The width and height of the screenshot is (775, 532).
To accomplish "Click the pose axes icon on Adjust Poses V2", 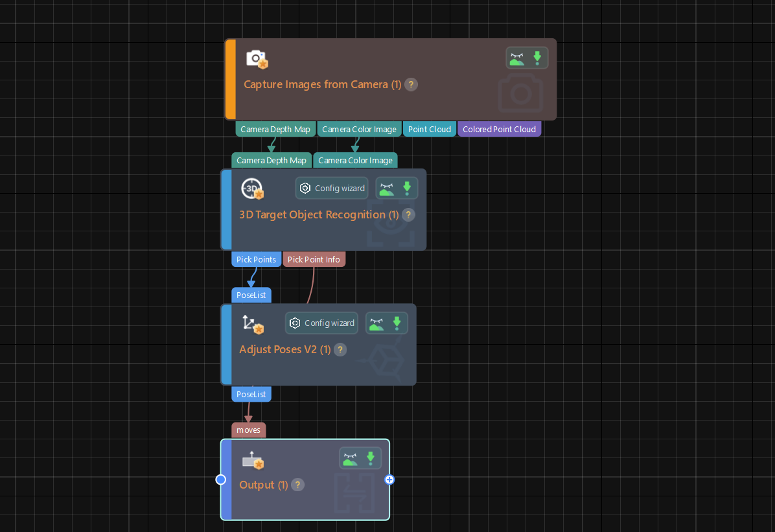I will [251, 324].
